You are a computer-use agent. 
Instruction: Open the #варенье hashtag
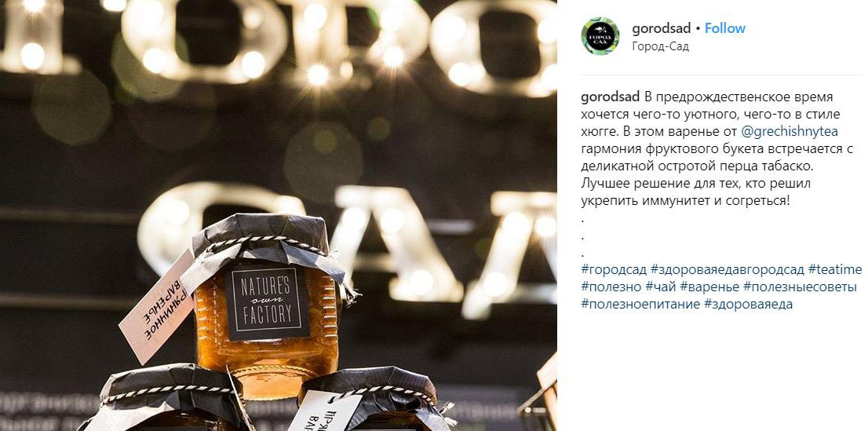(709, 287)
